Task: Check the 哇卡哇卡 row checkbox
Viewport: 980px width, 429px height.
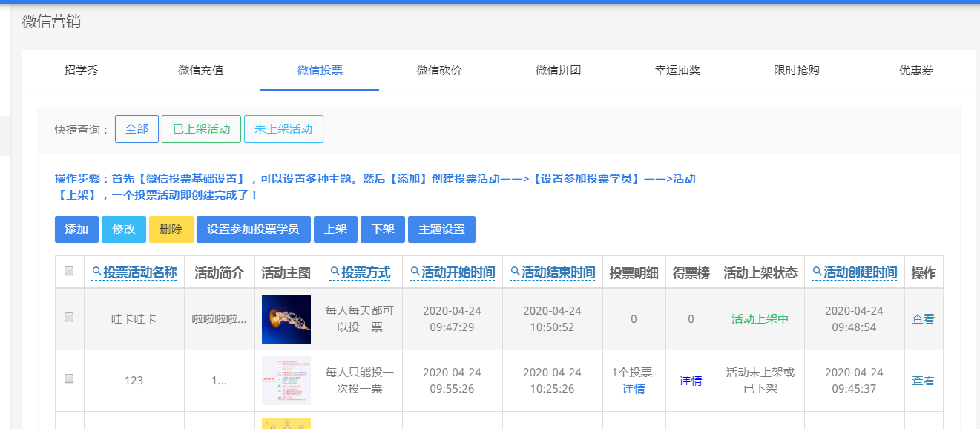Action: point(69,317)
